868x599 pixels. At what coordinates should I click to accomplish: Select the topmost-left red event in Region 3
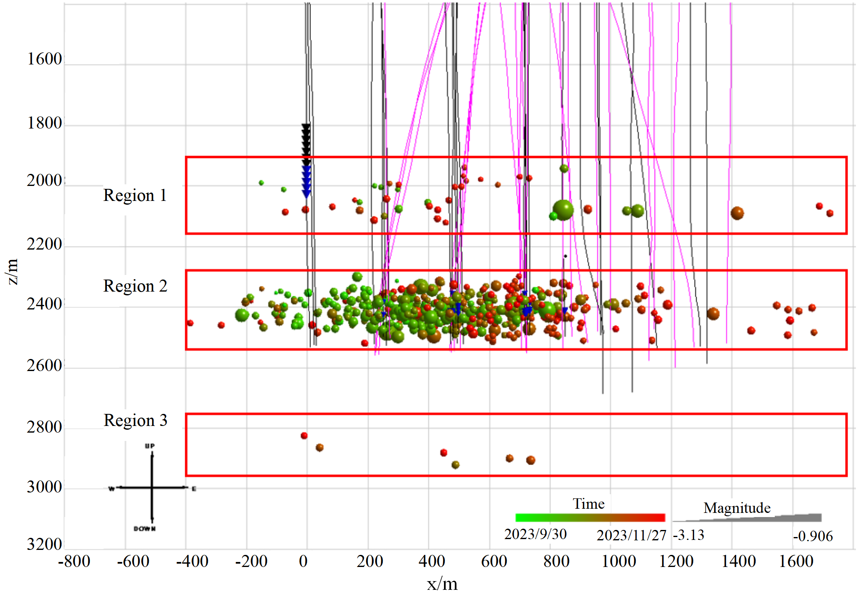click(304, 436)
